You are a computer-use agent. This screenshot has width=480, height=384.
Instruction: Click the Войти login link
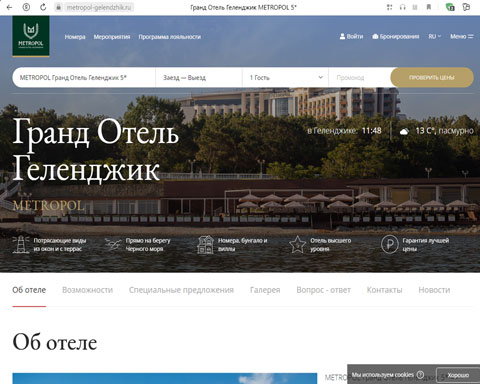(x=355, y=36)
